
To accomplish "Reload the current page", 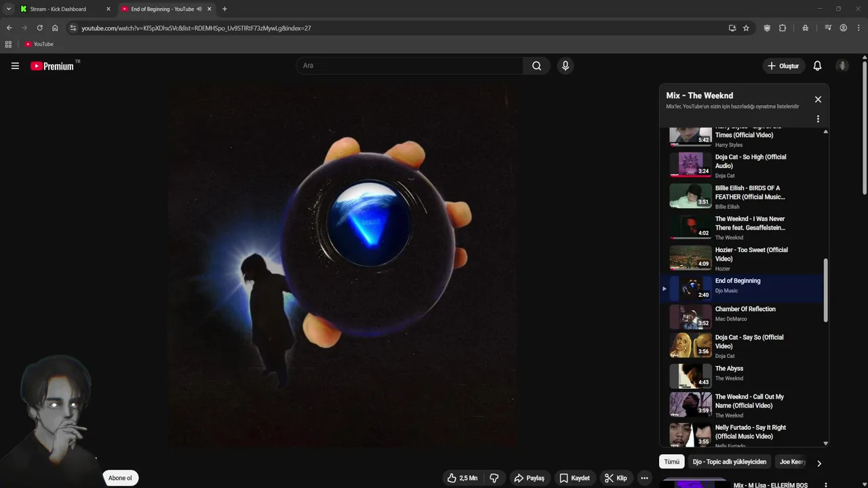I will coord(39,28).
